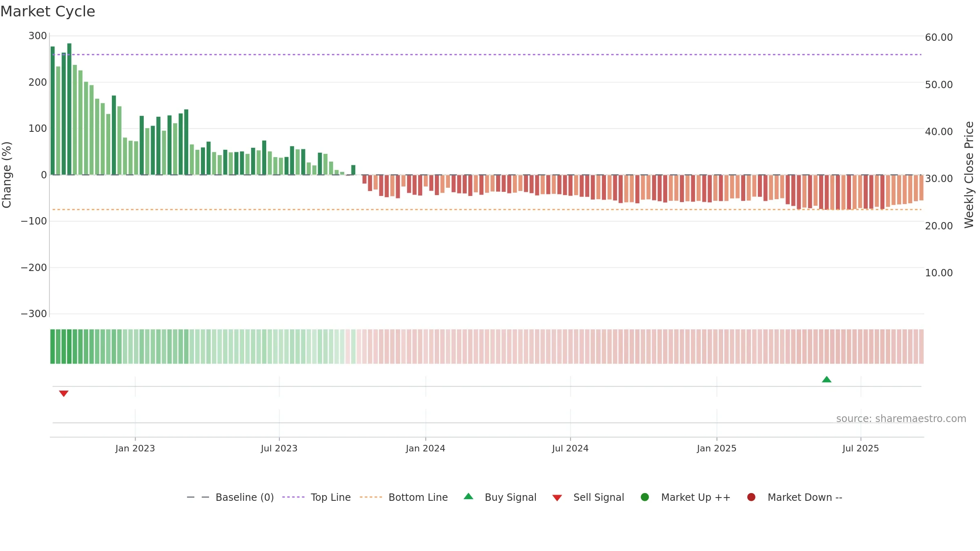This screenshot has width=980, height=551.
Task: Click the Change (%) axis title
Action: pos(7,175)
